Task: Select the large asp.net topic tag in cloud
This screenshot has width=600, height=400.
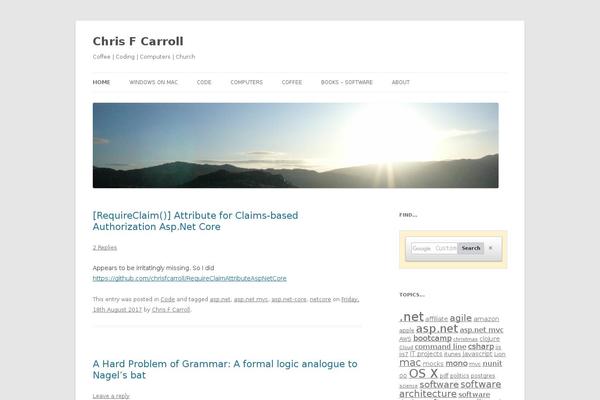Action: pos(437,328)
